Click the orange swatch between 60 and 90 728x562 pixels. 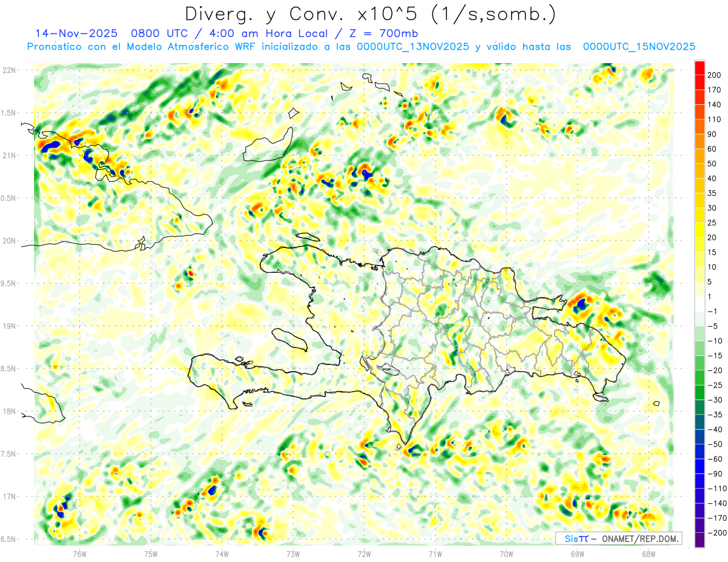click(699, 142)
